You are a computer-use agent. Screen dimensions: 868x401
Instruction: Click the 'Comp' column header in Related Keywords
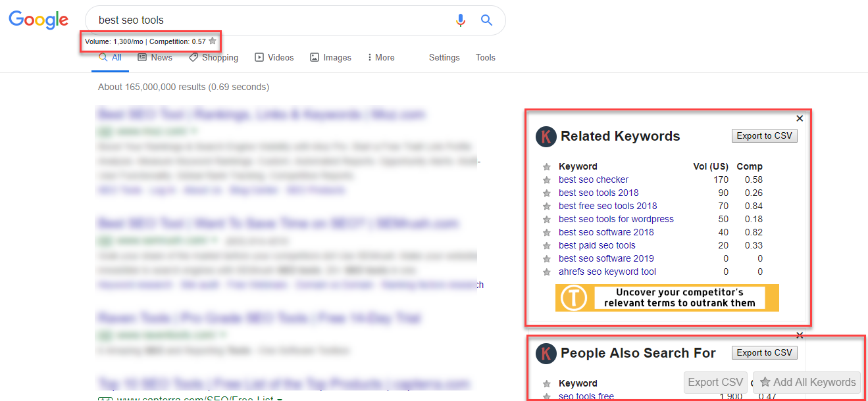pos(750,167)
